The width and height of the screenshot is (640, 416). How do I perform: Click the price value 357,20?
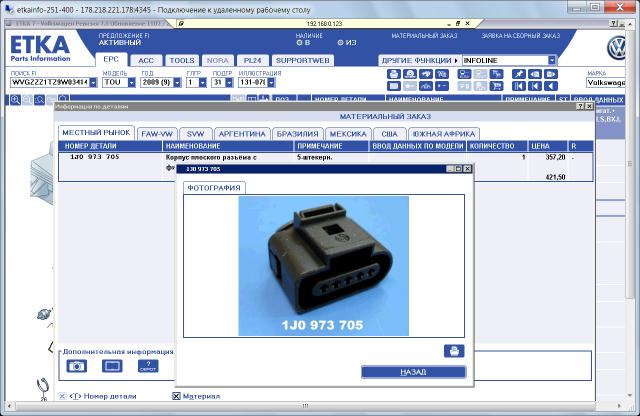[x=555, y=157]
